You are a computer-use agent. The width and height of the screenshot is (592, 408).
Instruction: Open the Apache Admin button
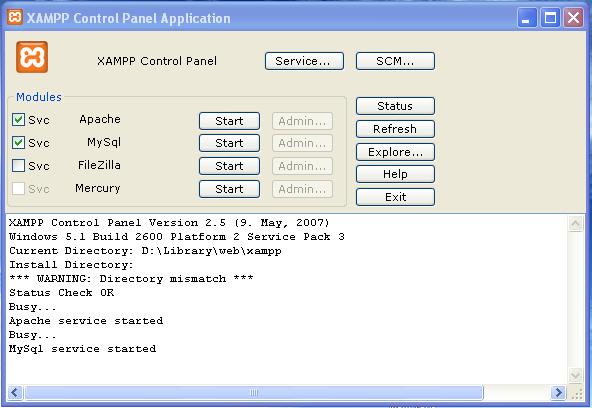302,121
